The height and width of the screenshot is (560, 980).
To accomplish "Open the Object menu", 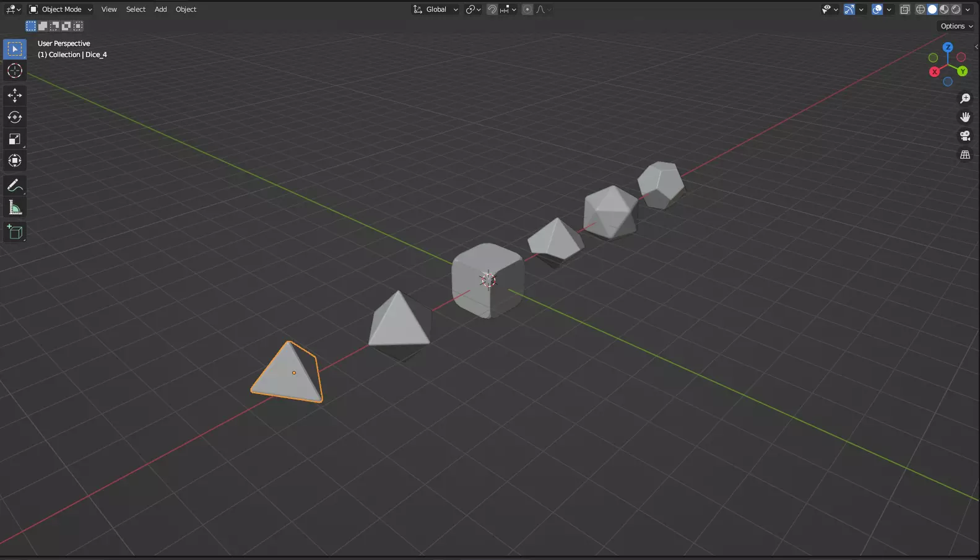I will click(x=186, y=9).
